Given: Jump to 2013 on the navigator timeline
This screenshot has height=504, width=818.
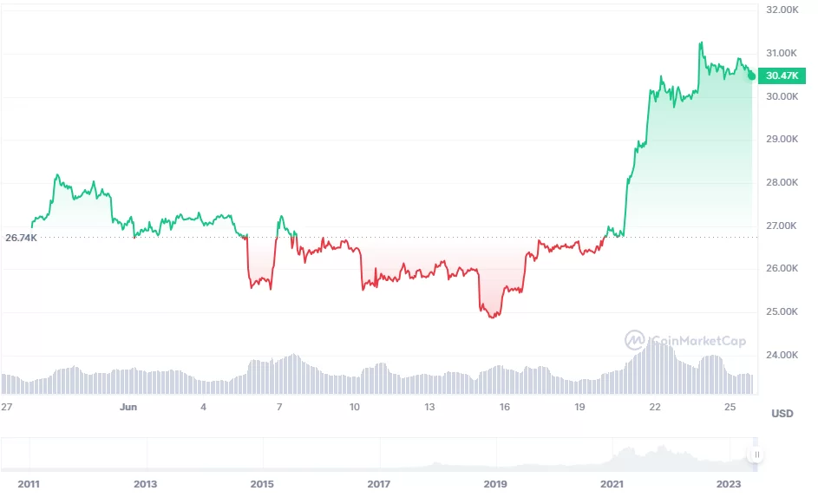Looking at the screenshot, I should coord(145,484).
